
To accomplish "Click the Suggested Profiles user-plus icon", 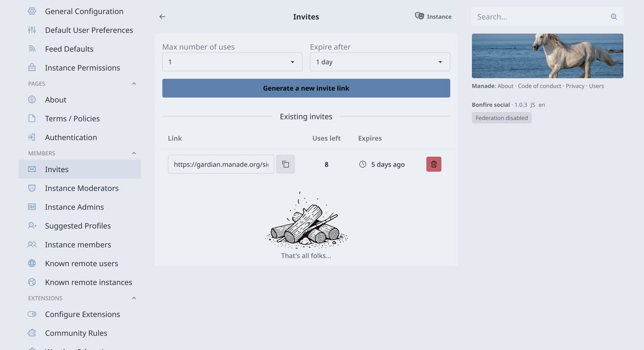I will [x=32, y=225].
